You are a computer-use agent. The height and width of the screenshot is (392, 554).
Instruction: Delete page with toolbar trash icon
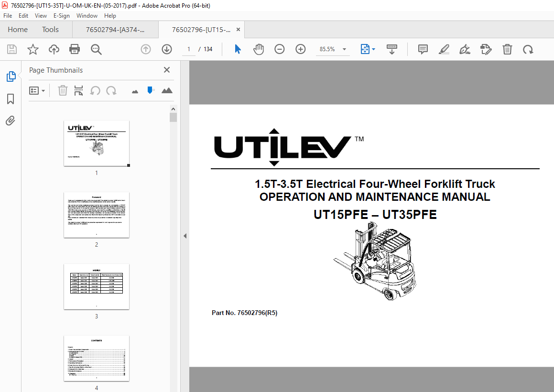[507, 49]
